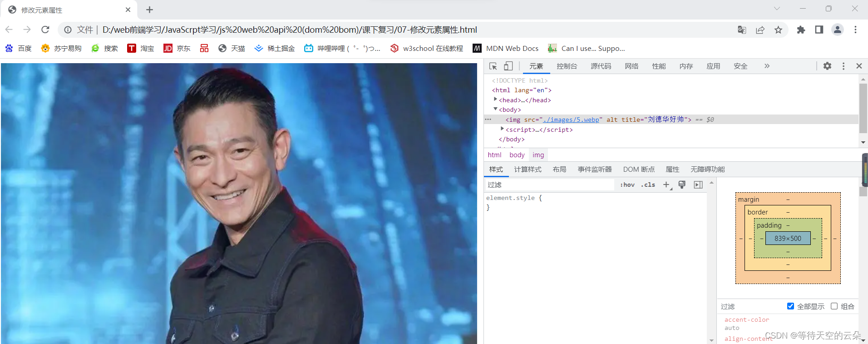
Task: Bookmark this page with the star
Action: 778,30
